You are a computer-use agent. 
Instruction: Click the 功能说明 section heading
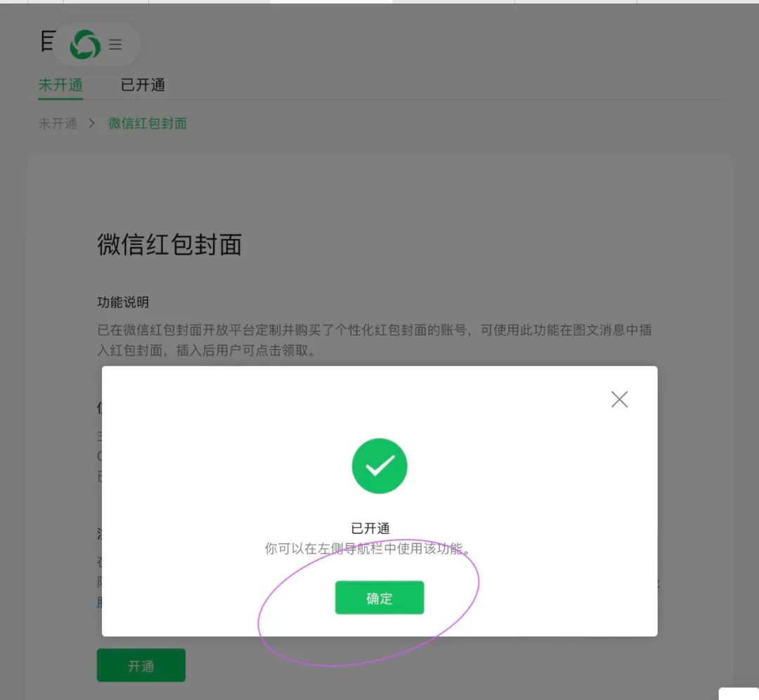pos(123,302)
